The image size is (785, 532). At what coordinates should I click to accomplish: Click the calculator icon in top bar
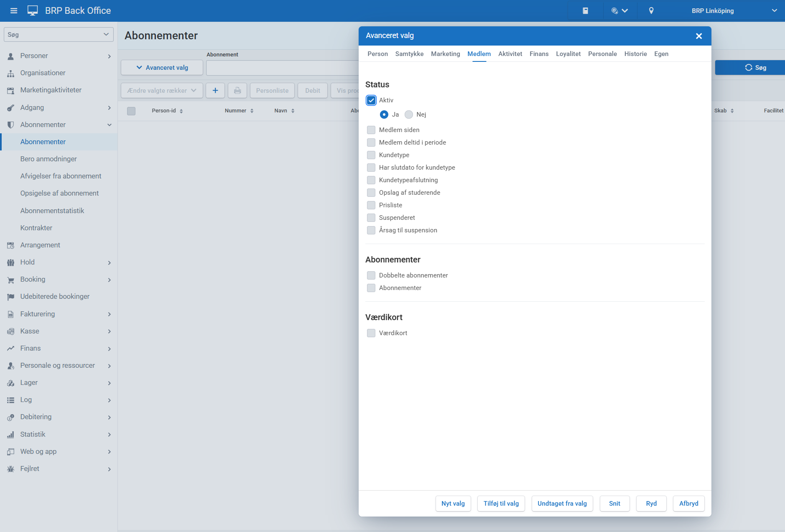585,11
